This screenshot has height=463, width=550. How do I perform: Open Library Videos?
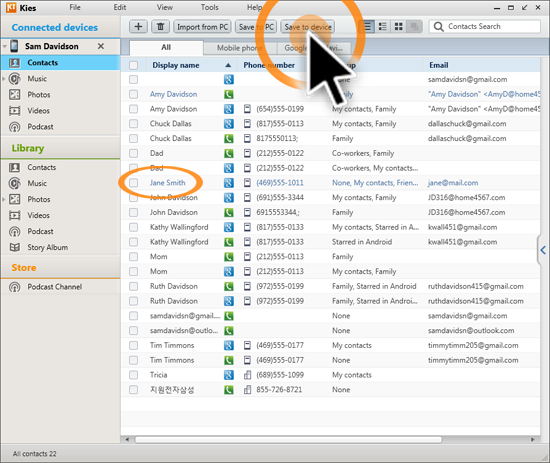38,215
